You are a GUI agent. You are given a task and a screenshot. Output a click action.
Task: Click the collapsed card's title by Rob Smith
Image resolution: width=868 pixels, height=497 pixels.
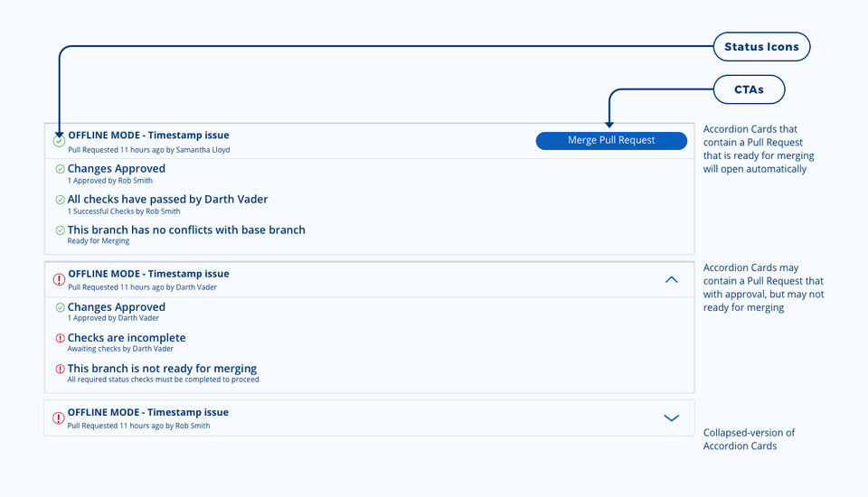tap(148, 412)
